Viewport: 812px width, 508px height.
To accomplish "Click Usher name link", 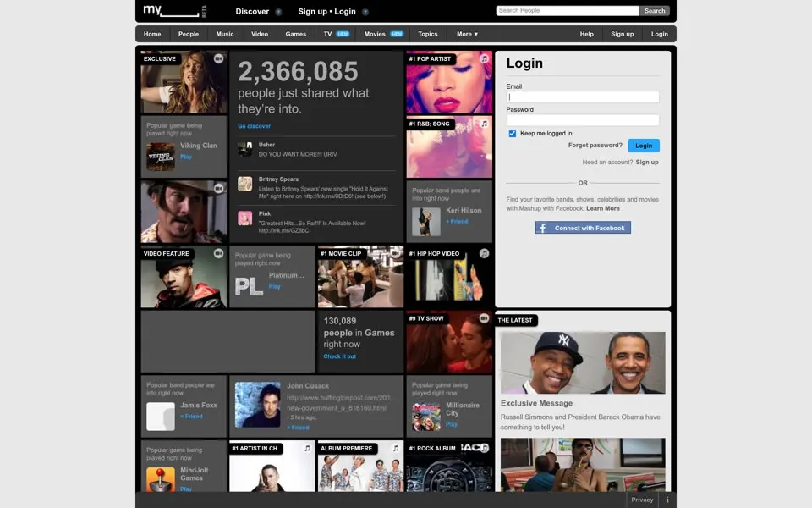I will click(x=266, y=145).
